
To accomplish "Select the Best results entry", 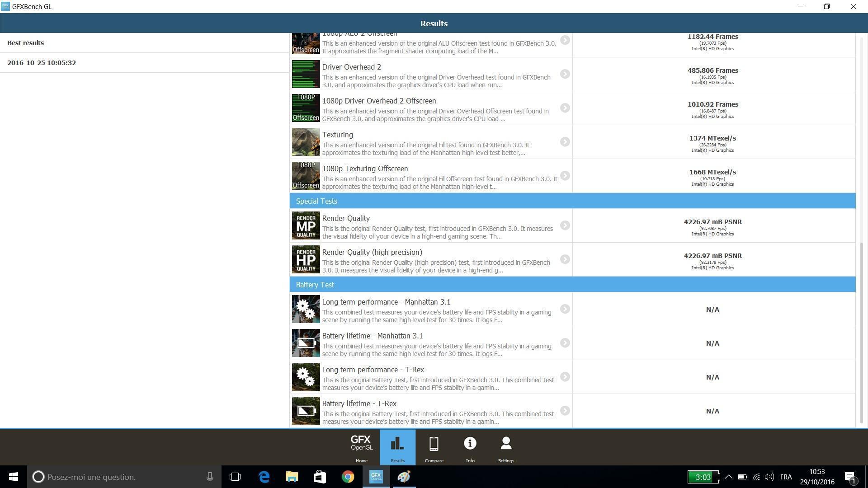I will point(26,43).
